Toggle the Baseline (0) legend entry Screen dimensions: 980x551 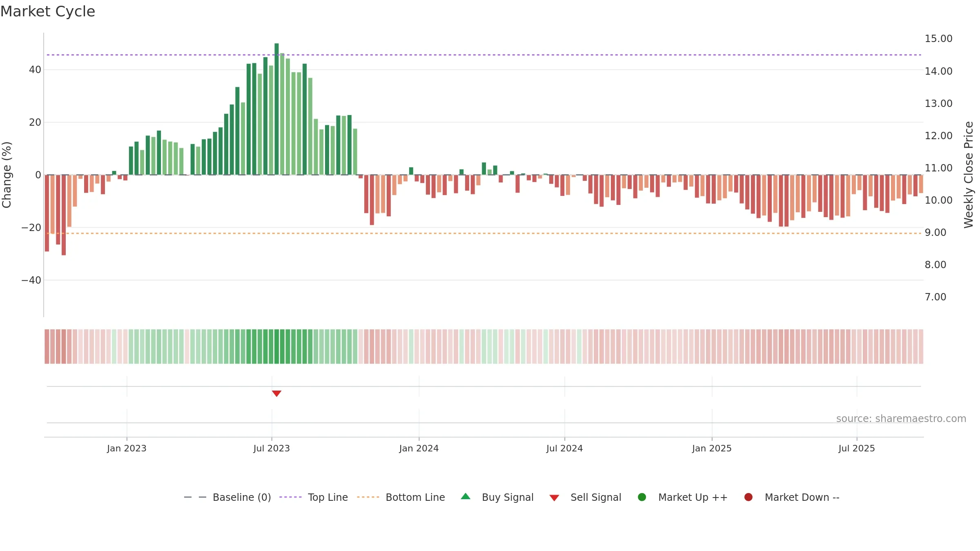pos(227,497)
